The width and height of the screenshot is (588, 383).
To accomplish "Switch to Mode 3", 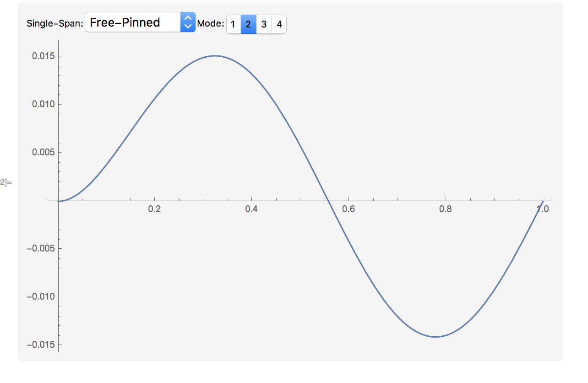I will coord(264,24).
